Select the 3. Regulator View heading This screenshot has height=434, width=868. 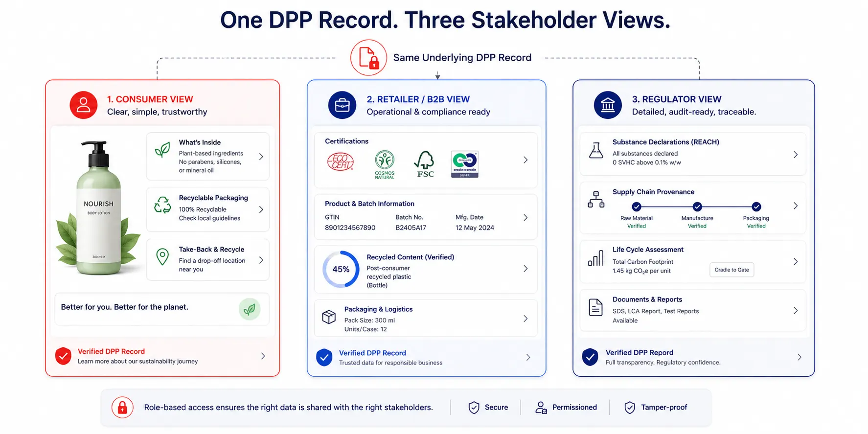tap(677, 99)
